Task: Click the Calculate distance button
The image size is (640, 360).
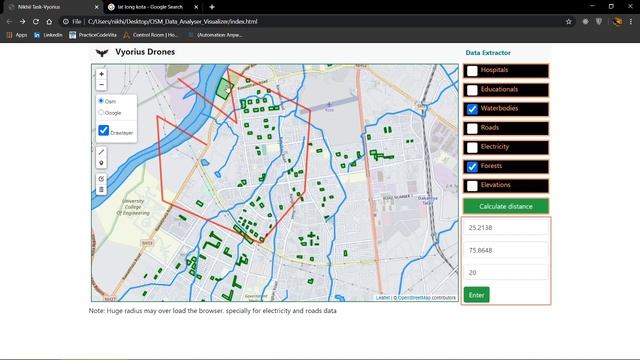Action: tap(506, 207)
